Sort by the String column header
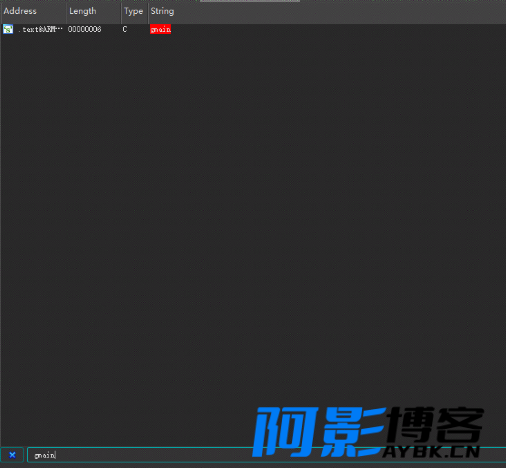The height and width of the screenshot is (468, 506). (x=162, y=11)
